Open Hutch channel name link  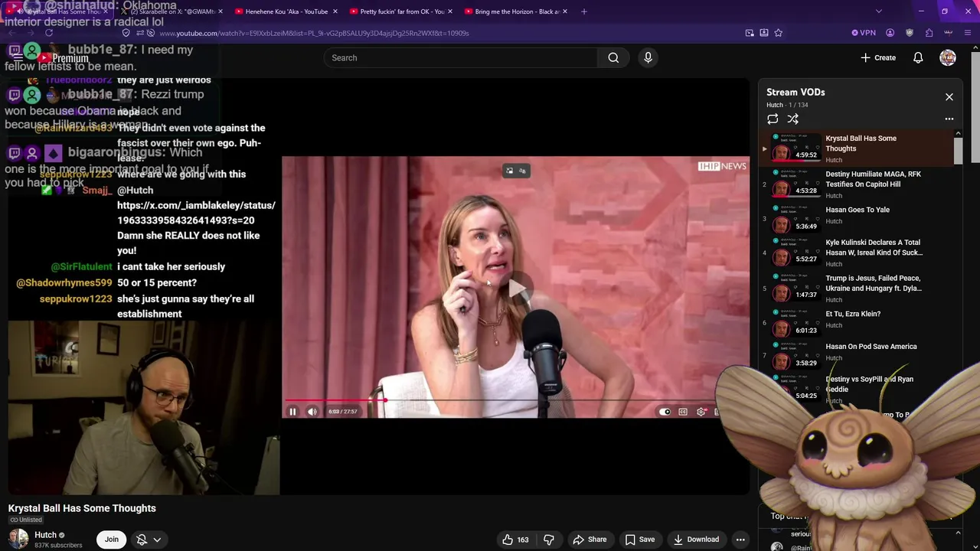(x=45, y=535)
